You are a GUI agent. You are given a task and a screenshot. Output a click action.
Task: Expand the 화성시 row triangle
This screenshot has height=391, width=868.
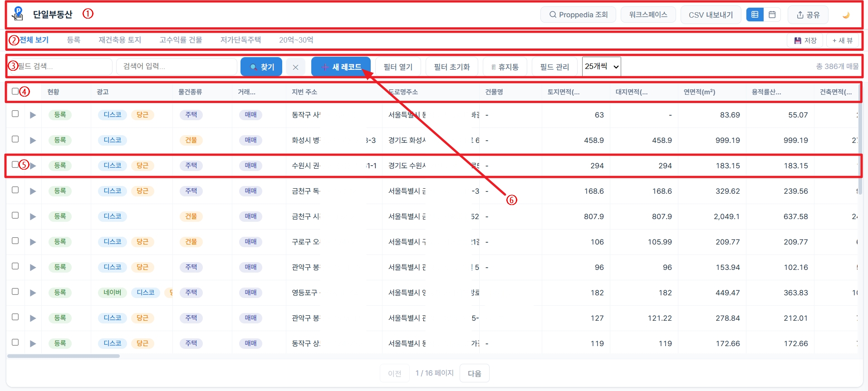point(33,141)
